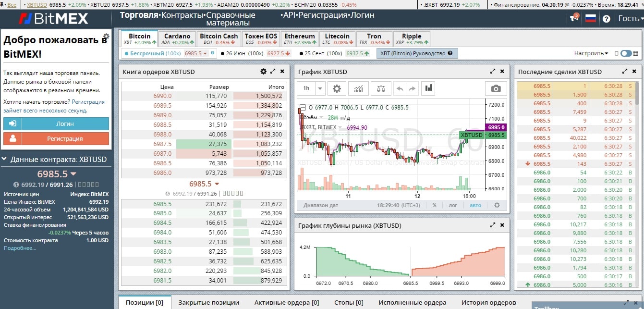Open order book settings gear

point(263,72)
